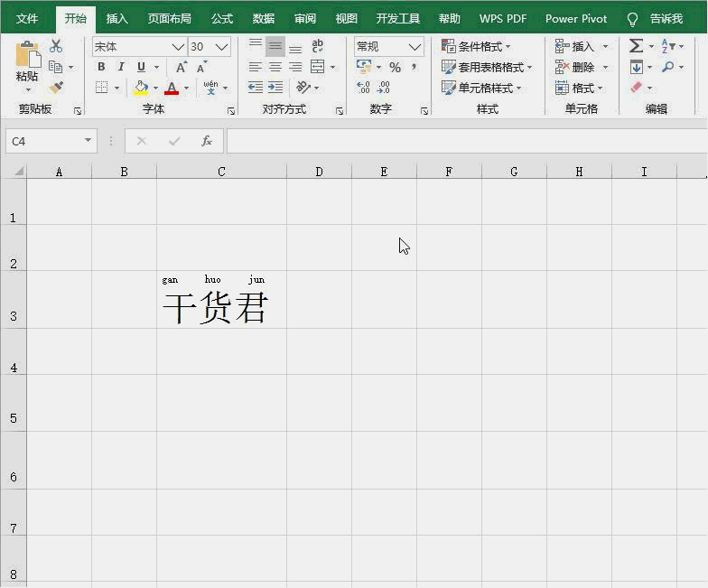Viewport: 708px width, 588px height.
Task: Click the Fill down icon
Action: coord(636,67)
